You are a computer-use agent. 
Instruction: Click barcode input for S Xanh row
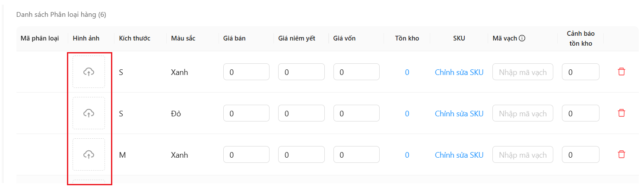pyautogui.click(x=523, y=72)
